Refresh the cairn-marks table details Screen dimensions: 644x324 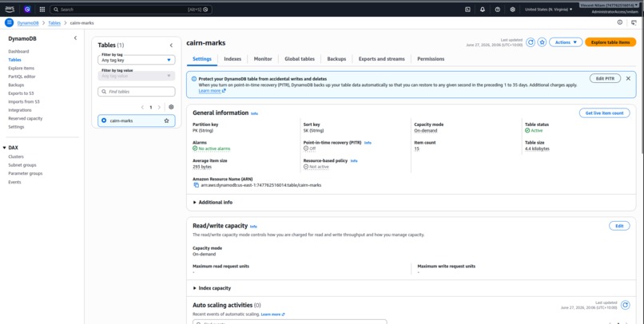[x=531, y=42]
